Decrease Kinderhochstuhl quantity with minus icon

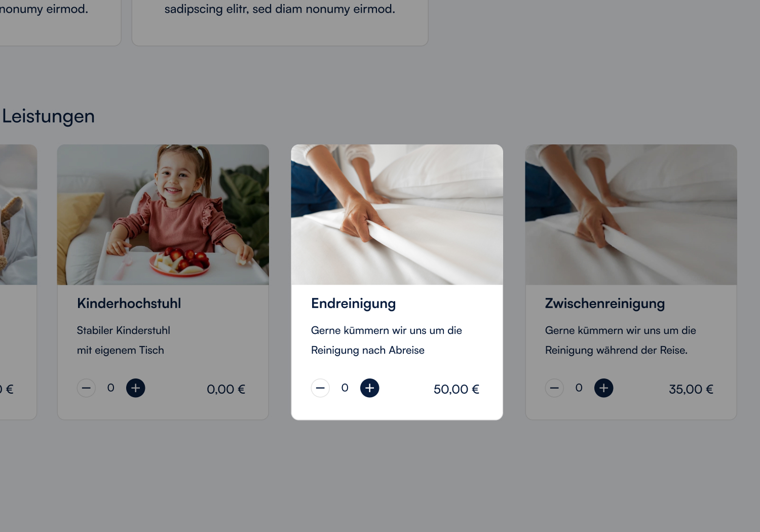(x=86, y=388)
